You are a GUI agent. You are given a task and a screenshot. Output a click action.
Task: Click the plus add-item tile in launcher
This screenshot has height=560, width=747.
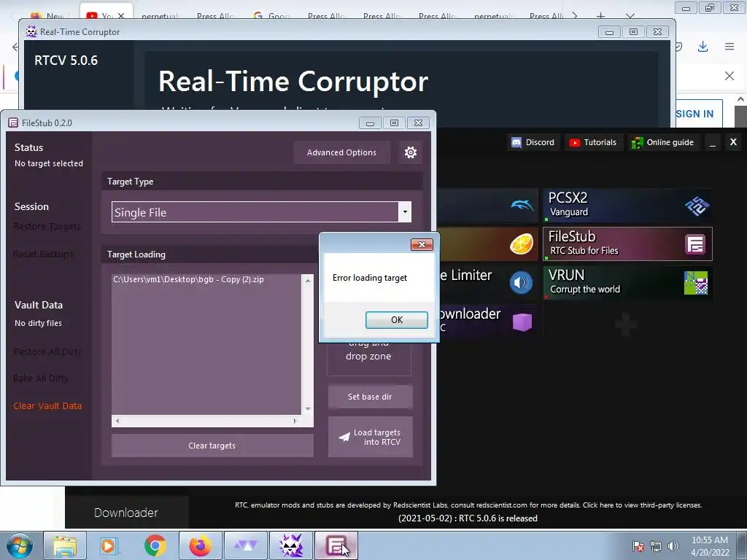pos(626,324)
